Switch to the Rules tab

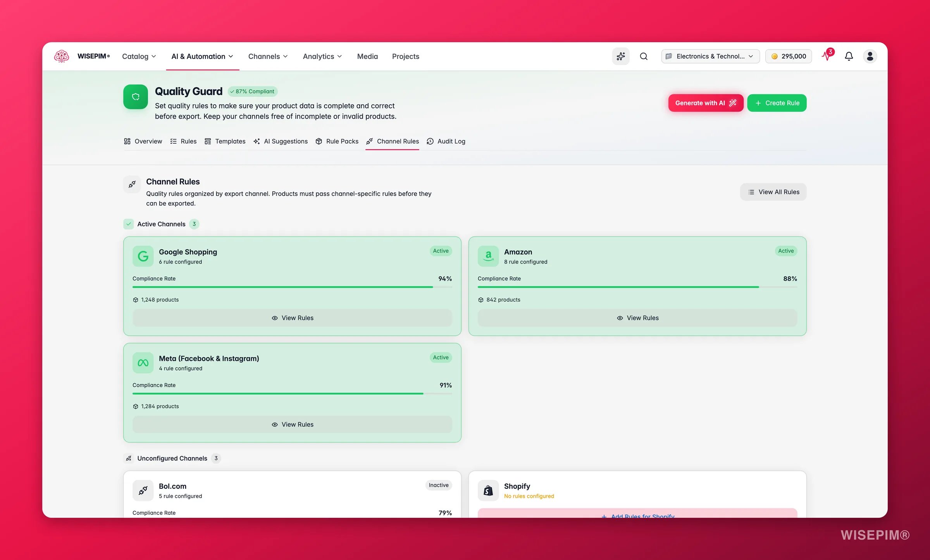point(183,141)
